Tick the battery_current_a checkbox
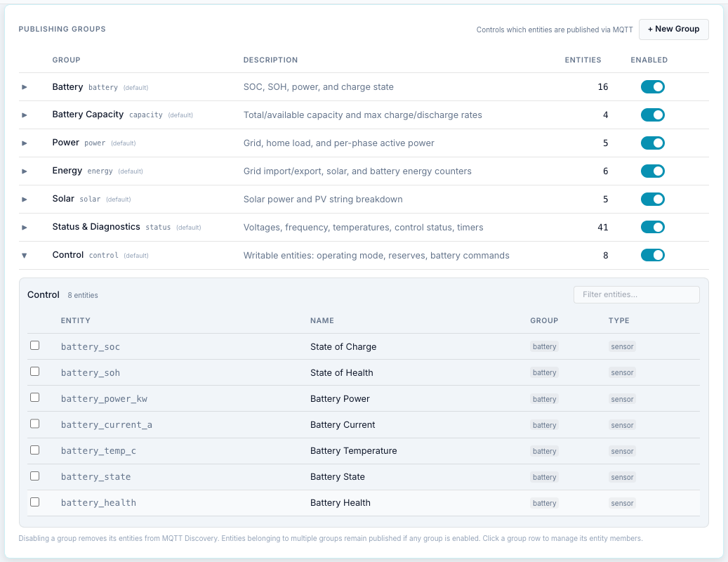 [x=35, y=424]
